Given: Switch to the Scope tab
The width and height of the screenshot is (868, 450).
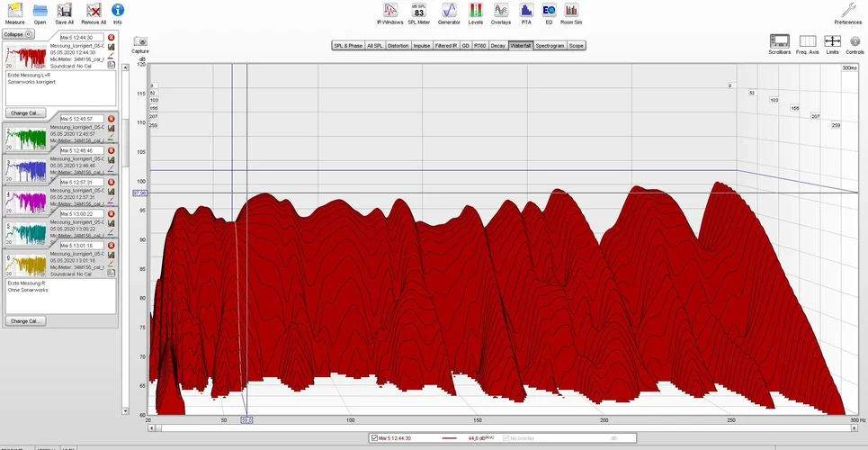Looking at the screenshot, I should coord(577,45).
